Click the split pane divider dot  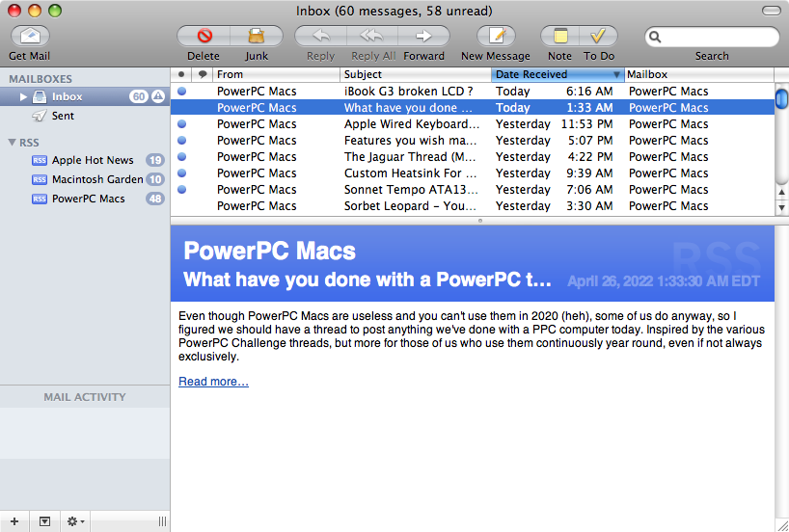pyautogui.click(x=480, y=221)
